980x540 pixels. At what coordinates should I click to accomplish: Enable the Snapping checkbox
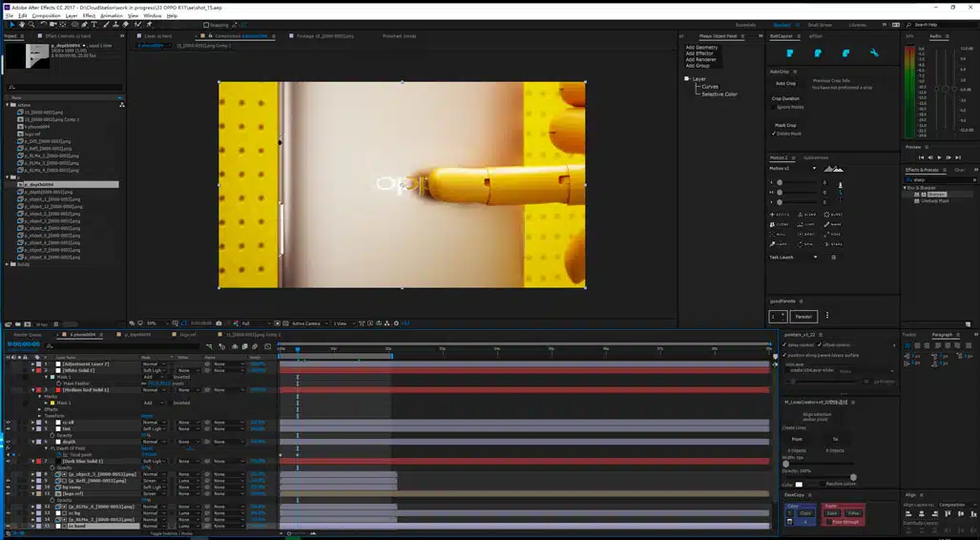pos(204,26)
